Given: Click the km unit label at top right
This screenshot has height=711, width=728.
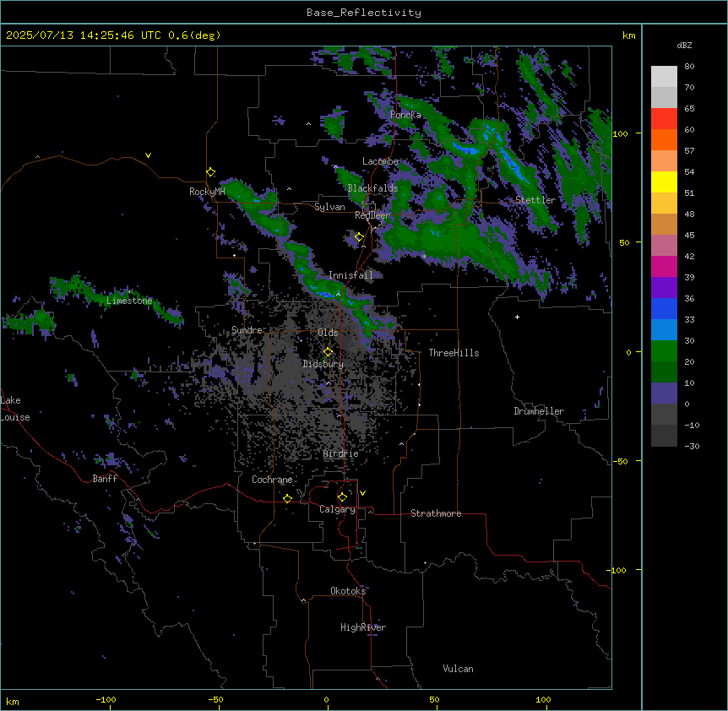Looking at the screenshot, I should (629, 35).
